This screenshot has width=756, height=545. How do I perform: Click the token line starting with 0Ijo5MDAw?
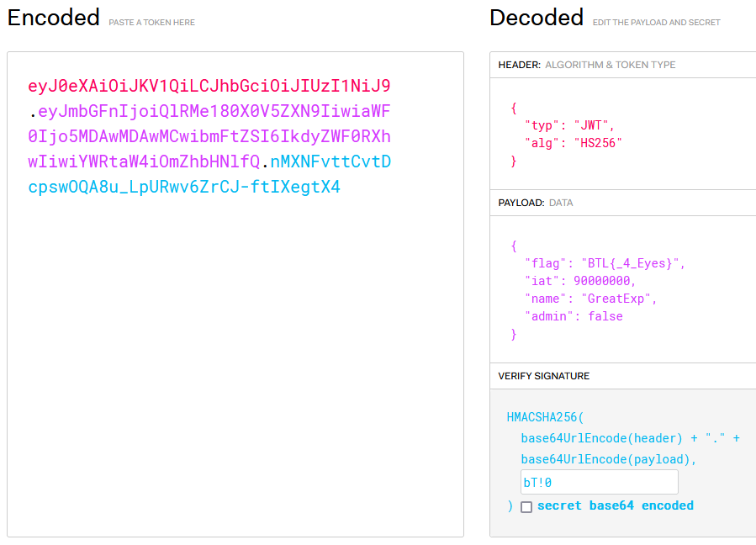coord(209,136)
